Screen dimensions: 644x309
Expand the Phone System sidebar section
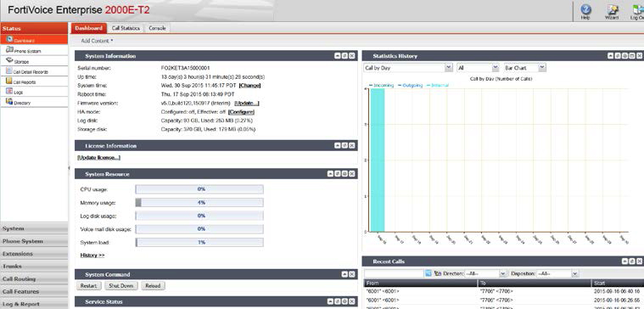(x=34, y=241)
